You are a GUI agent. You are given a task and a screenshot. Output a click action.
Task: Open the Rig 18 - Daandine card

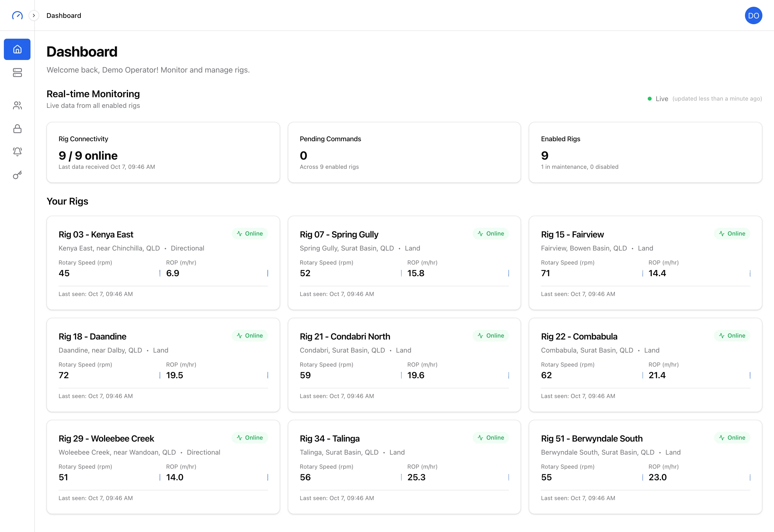(163, 365)
